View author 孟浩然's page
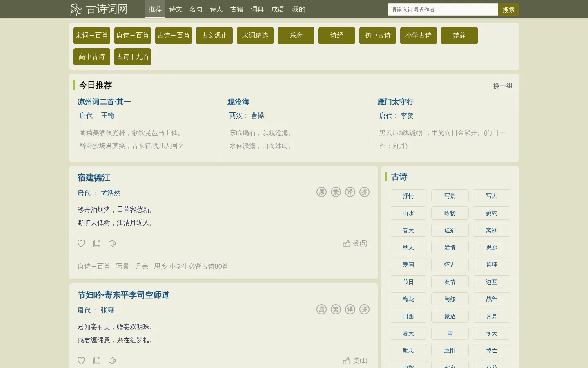This screenshot has width=588, height=368. click(x=111, y=193)
